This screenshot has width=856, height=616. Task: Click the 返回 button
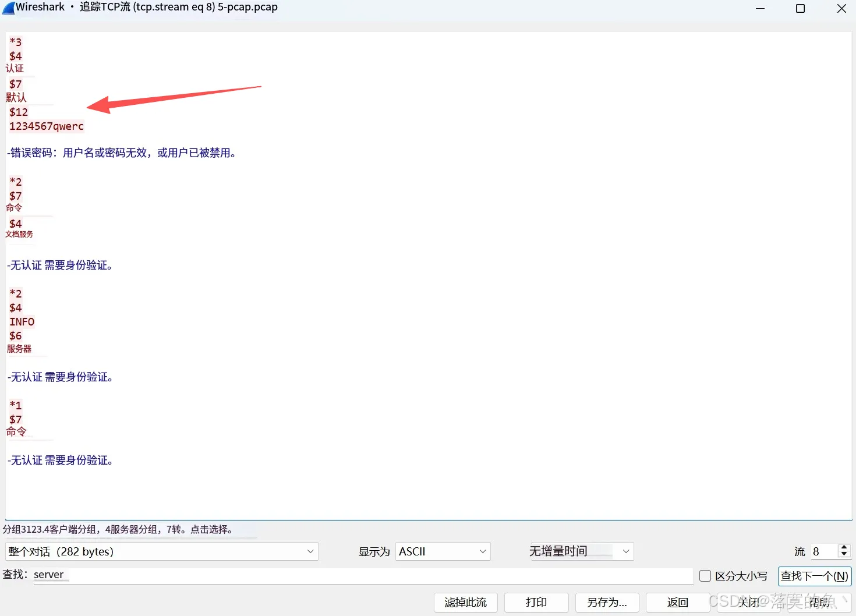tap(678, 603)
